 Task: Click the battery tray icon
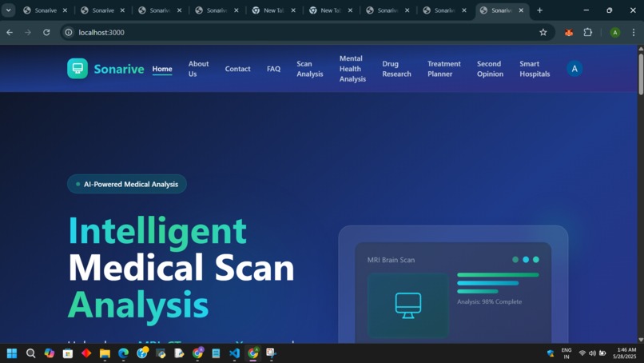(x=602, y=353)
